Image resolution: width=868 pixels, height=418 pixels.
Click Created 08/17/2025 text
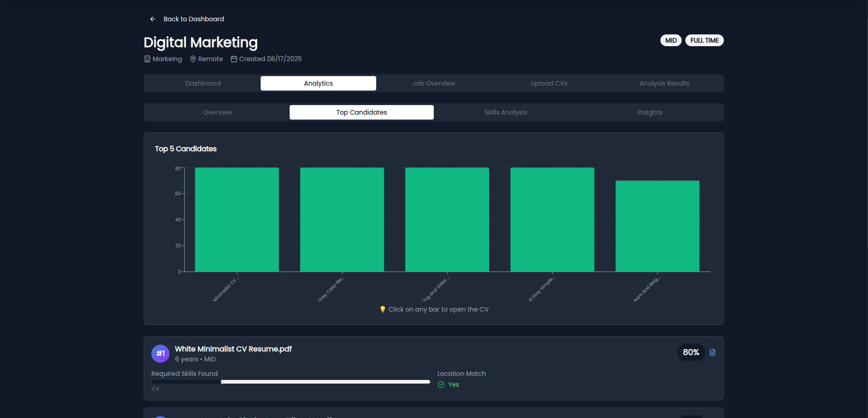[270, 59]
